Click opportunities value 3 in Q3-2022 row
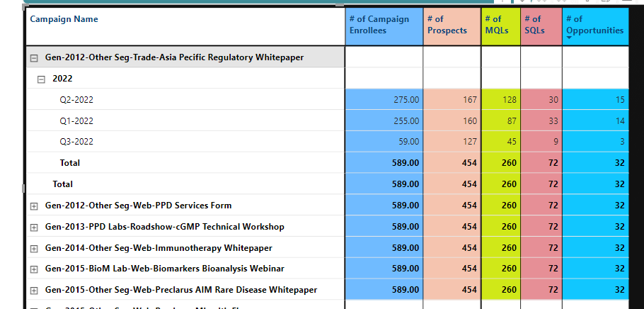644x309 pixels. 622,142
